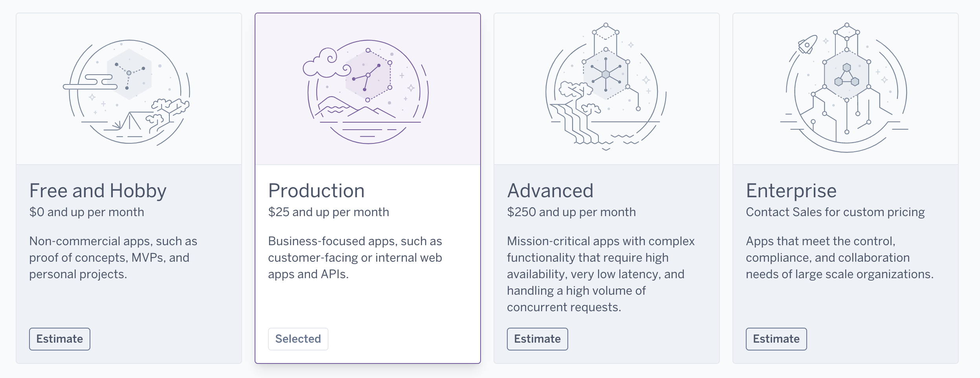
Task: Select the Production plan title
Action: point(316,191)
